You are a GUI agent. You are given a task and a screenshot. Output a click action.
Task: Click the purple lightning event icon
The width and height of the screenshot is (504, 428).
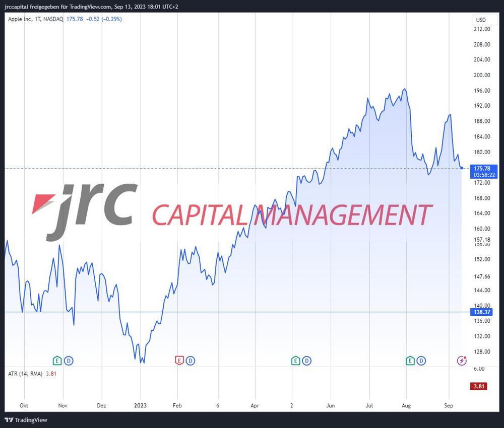click(x=461, y=361)
